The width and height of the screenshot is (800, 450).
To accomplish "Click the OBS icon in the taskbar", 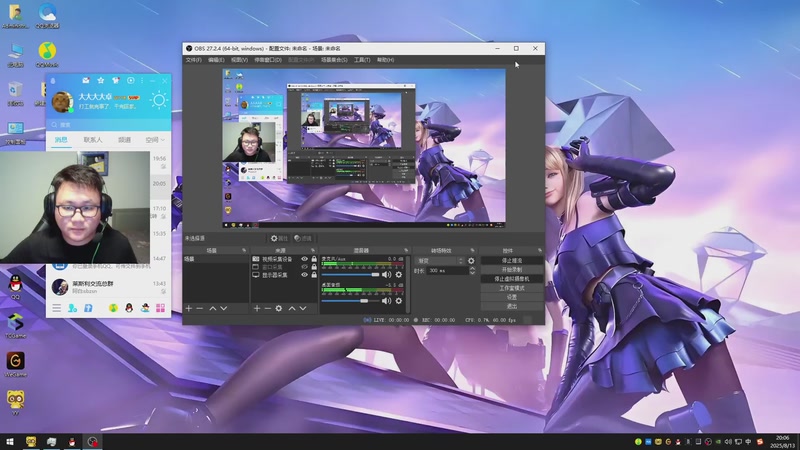I will [x=92, y=441].
